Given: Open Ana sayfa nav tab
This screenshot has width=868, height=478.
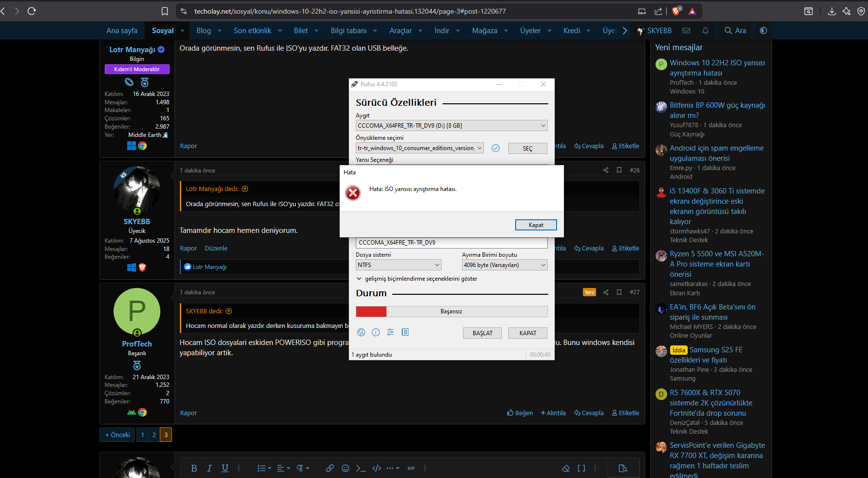Looking at the screenshot, I should [122, 30].
